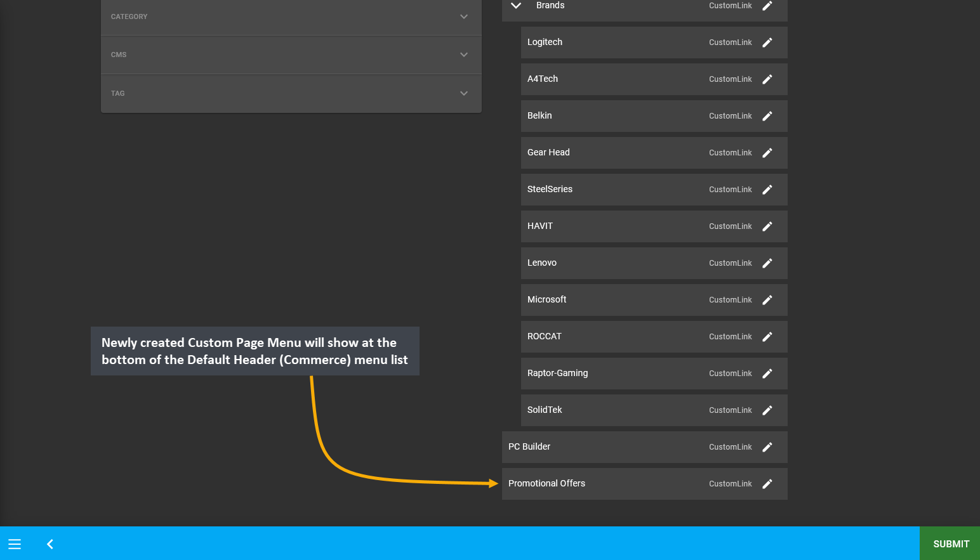Image resolution: width=980 pixels, height=560 pixels.
Task: Edit the Microsoft menu item
Action: coord(767,300)
